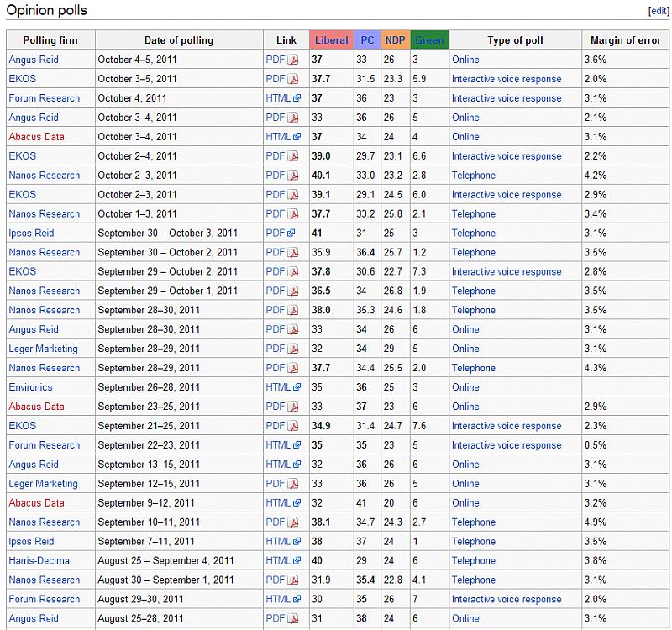Click PDF icon in EKOS September 21–25 row
This screenshot has height=630, width=672.
click(x=293, y=426)
